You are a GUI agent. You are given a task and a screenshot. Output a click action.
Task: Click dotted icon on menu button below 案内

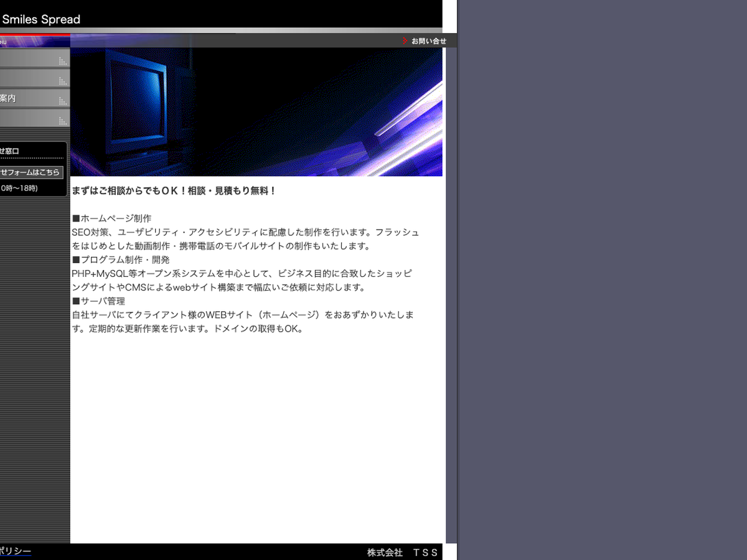click(x=62, y=121)
